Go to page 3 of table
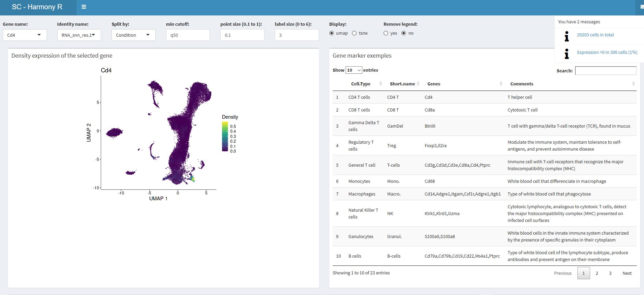 point(610,273)
